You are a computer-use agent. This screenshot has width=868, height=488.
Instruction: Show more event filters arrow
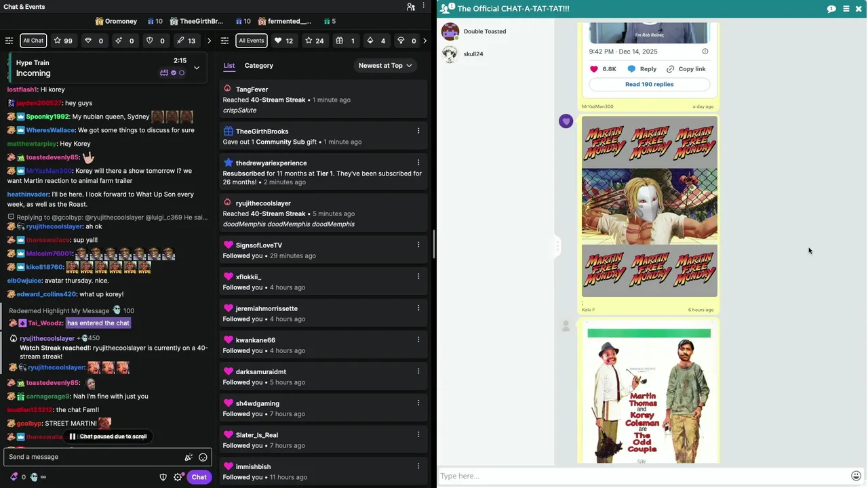(x=425, y=41)
